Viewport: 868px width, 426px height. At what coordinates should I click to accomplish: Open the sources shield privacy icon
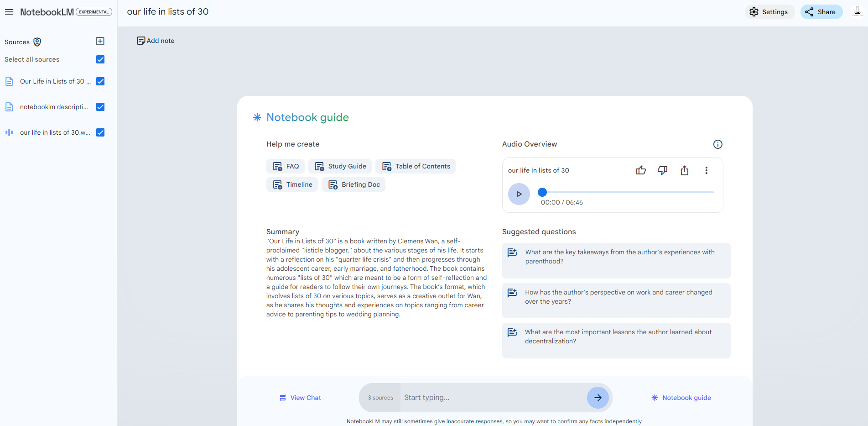[37, 42]
